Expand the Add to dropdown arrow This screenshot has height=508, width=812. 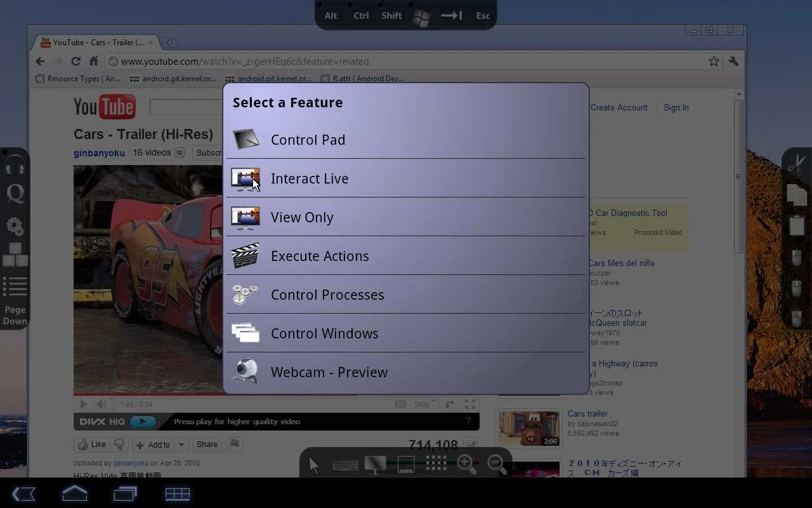[x=181, y=444]
